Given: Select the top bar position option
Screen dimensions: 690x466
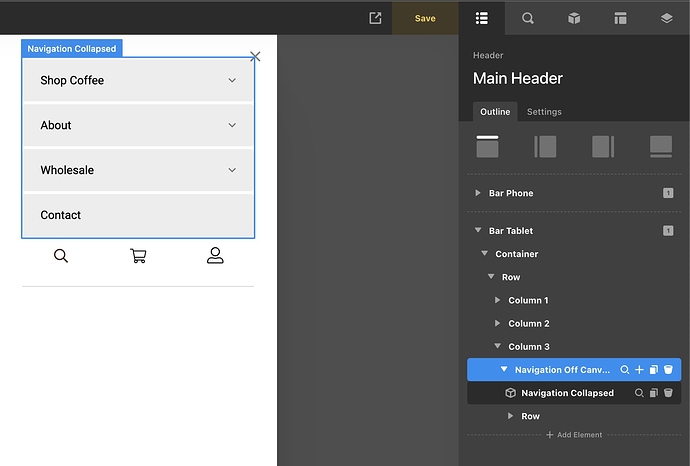Looking at the screenshot, I should point(487,146).
